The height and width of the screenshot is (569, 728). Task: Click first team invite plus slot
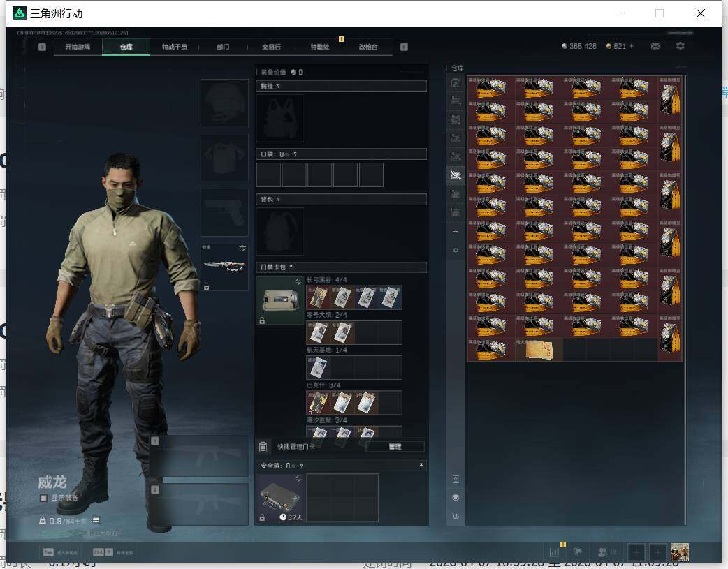[636, 552]
